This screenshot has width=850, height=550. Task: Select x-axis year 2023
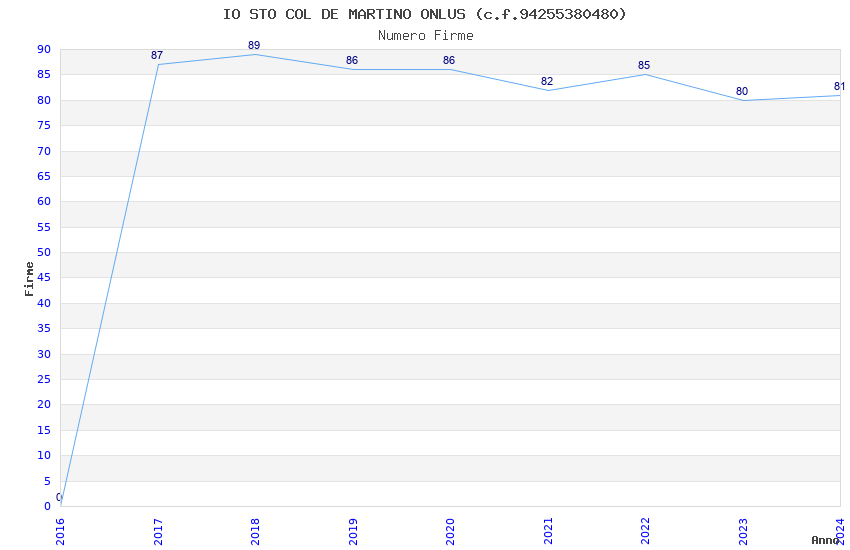click(x=743, y=532)
